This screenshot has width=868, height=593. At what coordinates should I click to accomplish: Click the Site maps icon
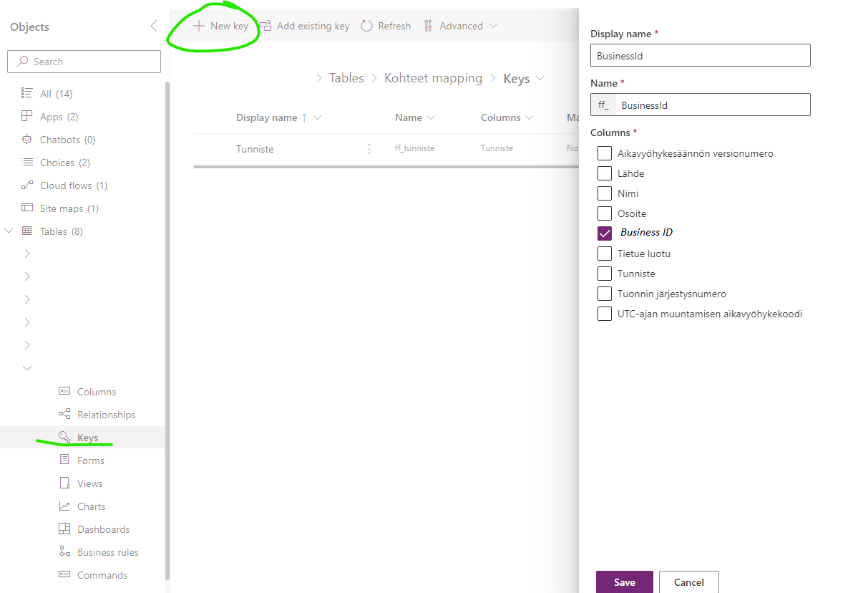(27, 208)
